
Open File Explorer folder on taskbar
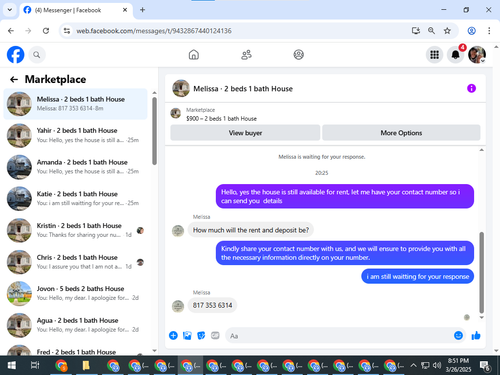point(86,365)
